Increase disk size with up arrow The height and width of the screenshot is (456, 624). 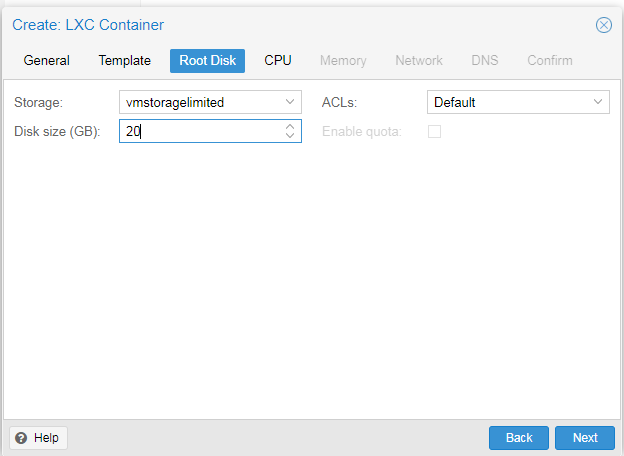290,127
